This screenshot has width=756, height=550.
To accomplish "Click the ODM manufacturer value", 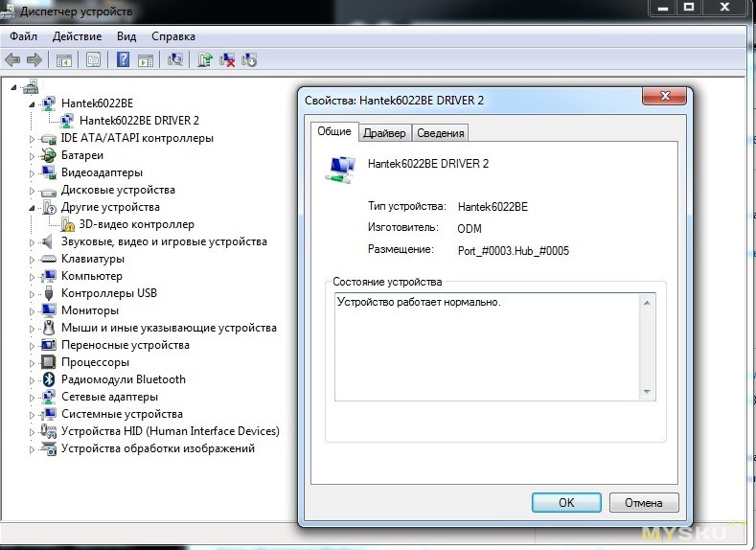I will point(470,228).
